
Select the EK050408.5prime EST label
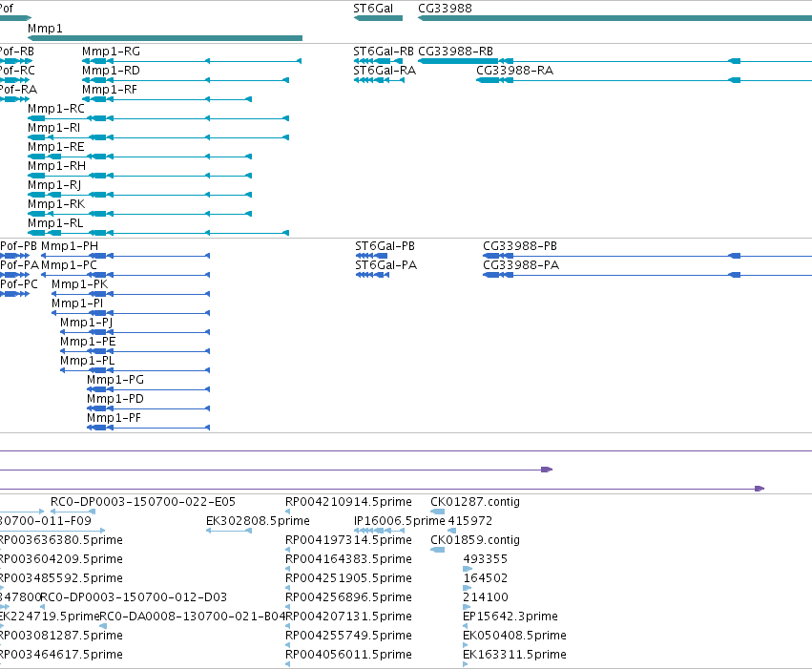click(514, 636)
